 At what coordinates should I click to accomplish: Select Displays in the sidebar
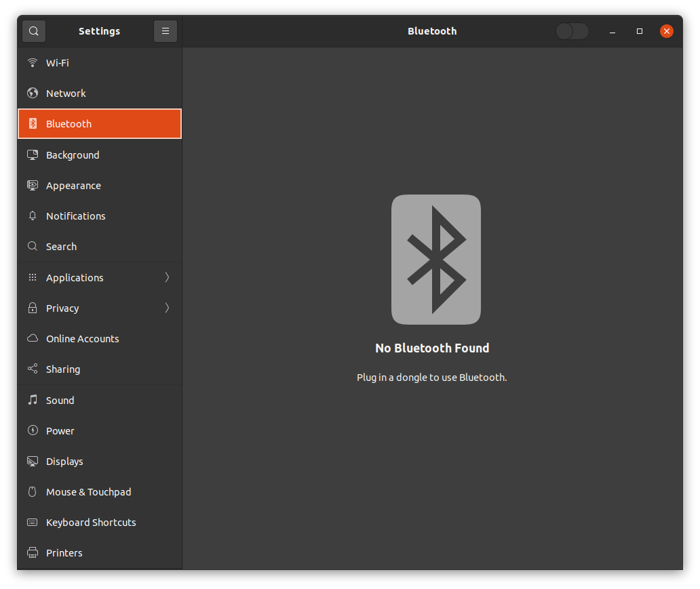point(64,462)
